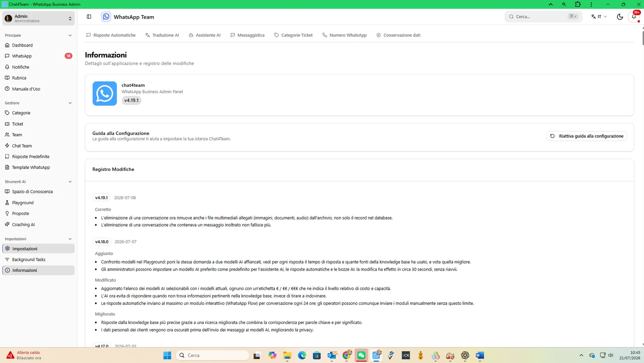Viewport: 644px width, 363px height.
Task: Select Informazioni in the sidebar
Action: coord(38,271)
